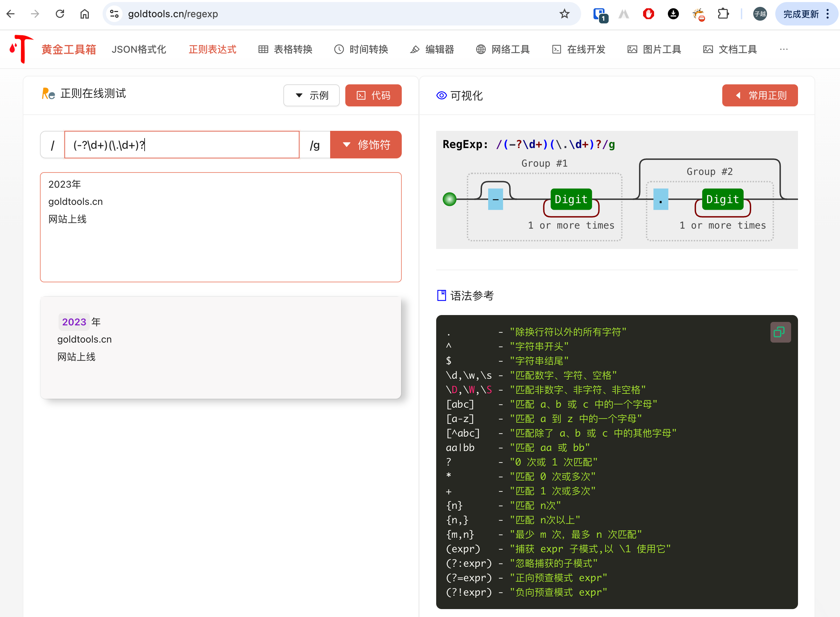Click the {m,n} syntax reference line
This screenshot has height=617, width=840.
pos(544,534)
